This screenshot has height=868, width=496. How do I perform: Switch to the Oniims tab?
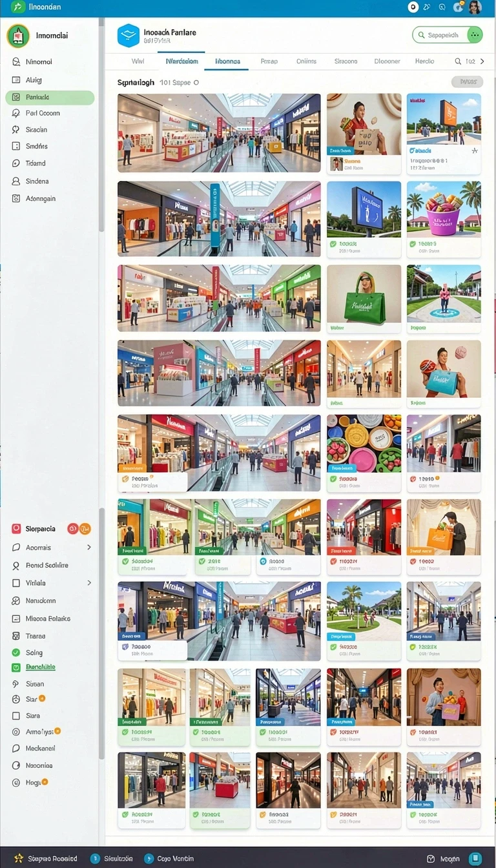(x=307, y=61)
